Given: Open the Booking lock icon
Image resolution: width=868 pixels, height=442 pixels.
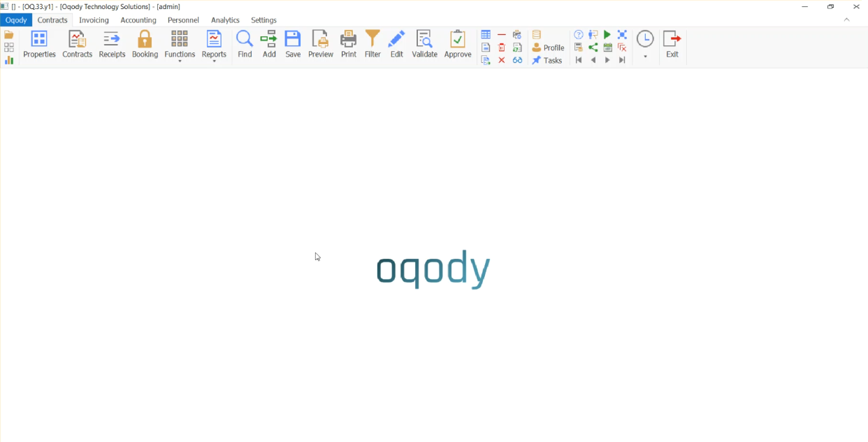Looking at the screenshot, I should [x=145, y=45].
